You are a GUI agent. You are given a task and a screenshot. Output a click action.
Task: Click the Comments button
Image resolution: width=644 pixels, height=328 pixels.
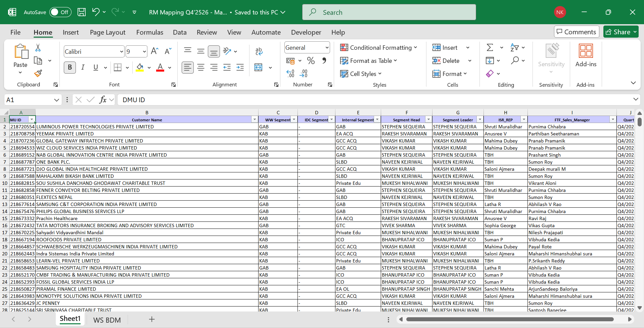(576, 32)
